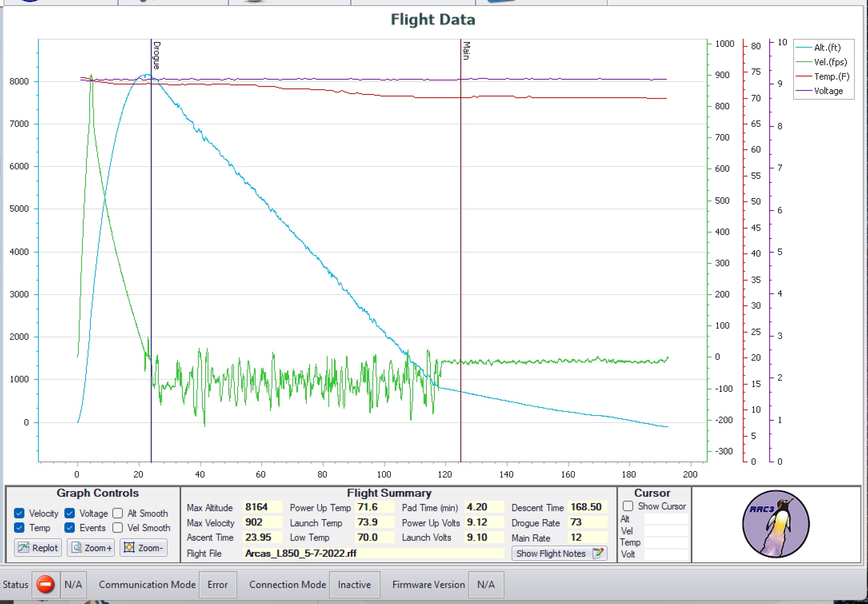Click the flight notes pencil icon
Image resolution: width=868 pixels, height=604 pixels.
[598, 554]
